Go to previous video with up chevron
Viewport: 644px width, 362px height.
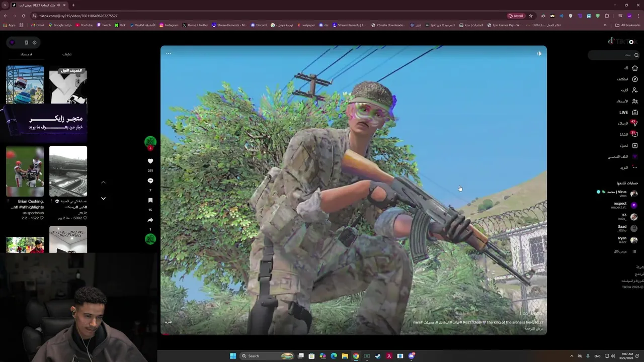103,182
